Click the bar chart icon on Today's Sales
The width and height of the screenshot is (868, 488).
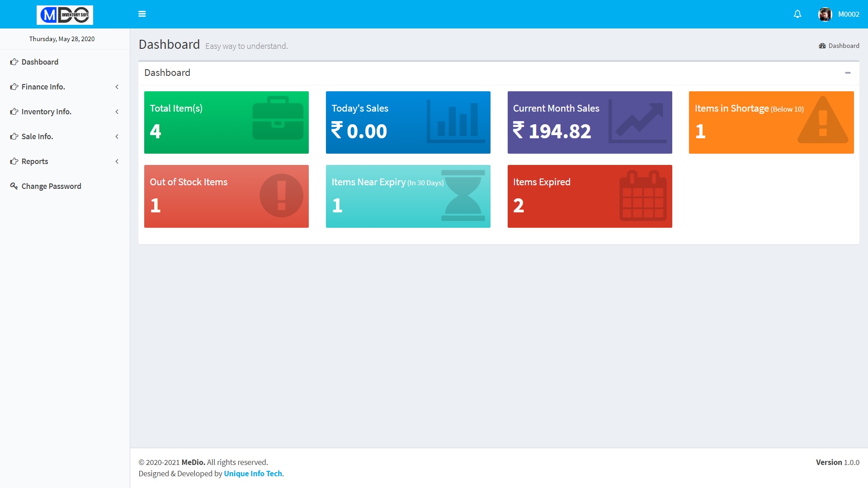(x=455, y=121)
